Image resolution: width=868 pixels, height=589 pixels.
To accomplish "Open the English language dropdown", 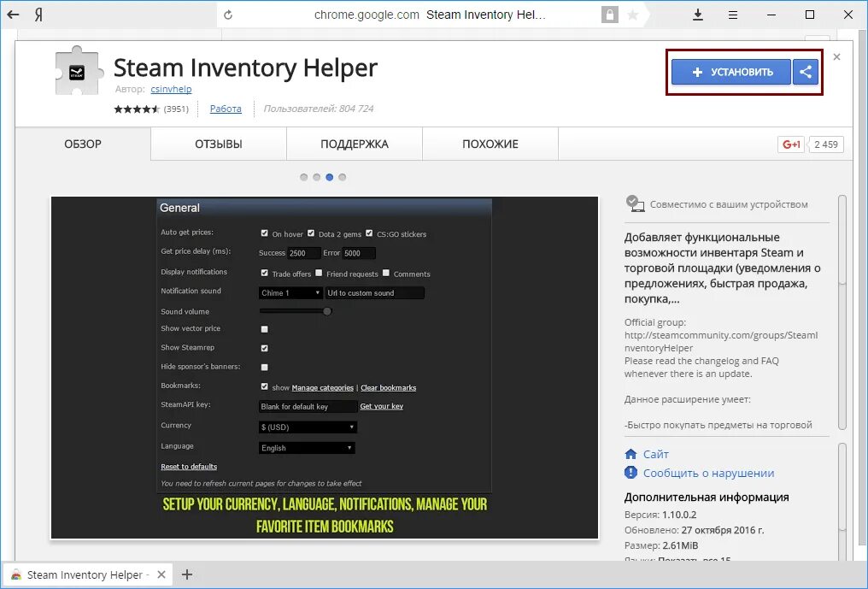I will pyautogui.click(x=307, y=448).
